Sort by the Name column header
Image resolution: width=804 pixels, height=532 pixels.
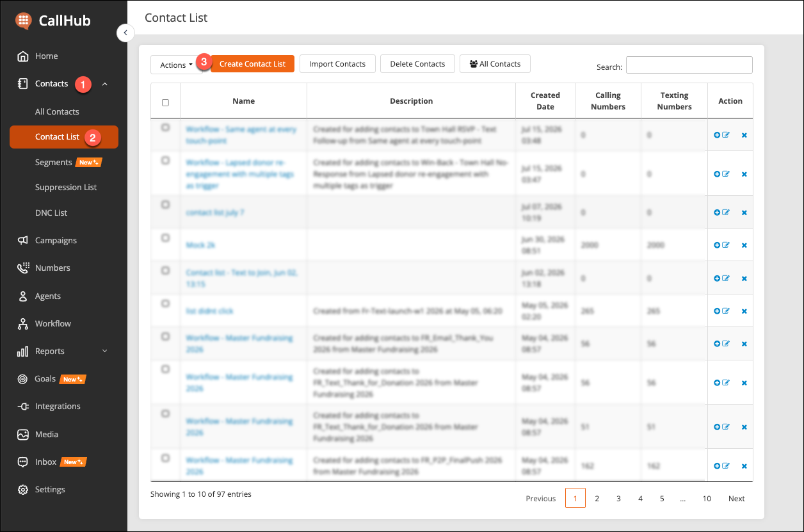(243, 101)
